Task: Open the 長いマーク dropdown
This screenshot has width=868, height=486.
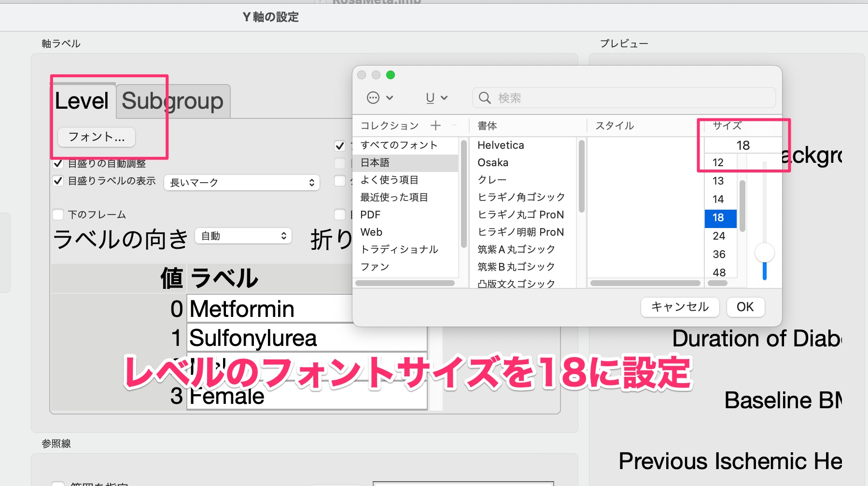Action: coord(241,183)
